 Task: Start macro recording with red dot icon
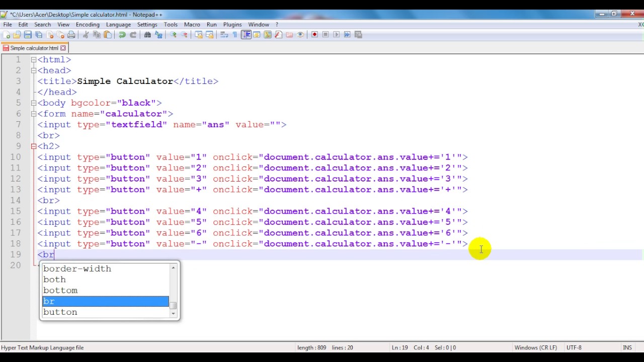click(x=314, y=35)
